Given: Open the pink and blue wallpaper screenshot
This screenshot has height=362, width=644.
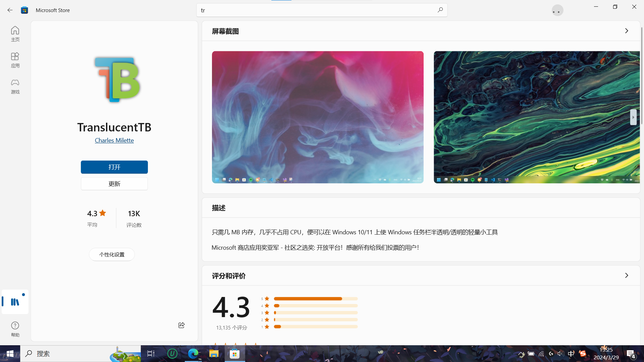Looking at the screenshot, I should point(317,117).
